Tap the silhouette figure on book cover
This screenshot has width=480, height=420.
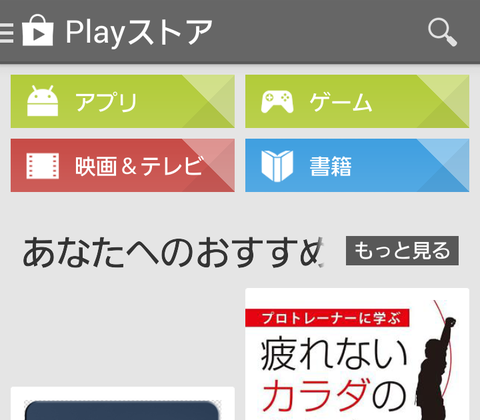coord(434,368)
